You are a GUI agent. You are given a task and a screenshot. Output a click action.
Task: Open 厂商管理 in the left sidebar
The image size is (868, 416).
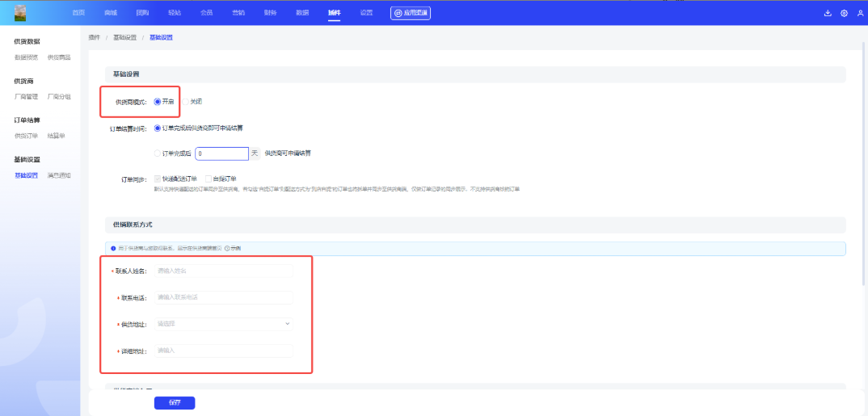point(26,96)
